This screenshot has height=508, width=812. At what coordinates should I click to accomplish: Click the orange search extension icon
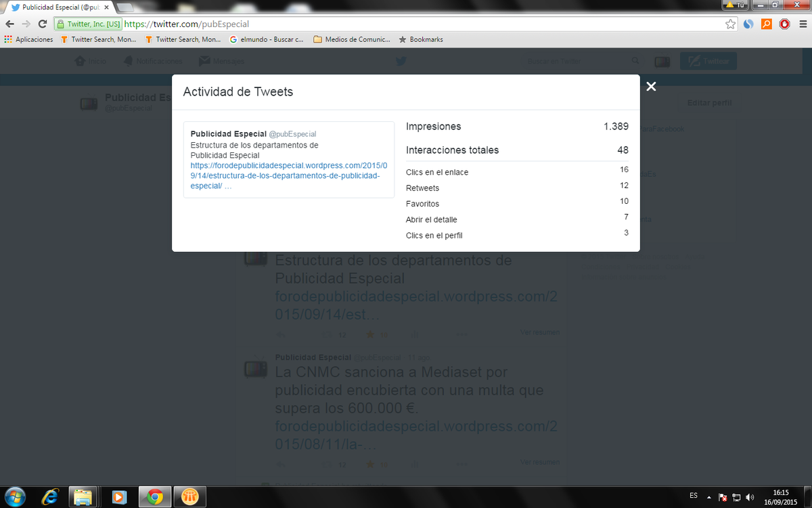pyautogui.click(x=767, y=24)
